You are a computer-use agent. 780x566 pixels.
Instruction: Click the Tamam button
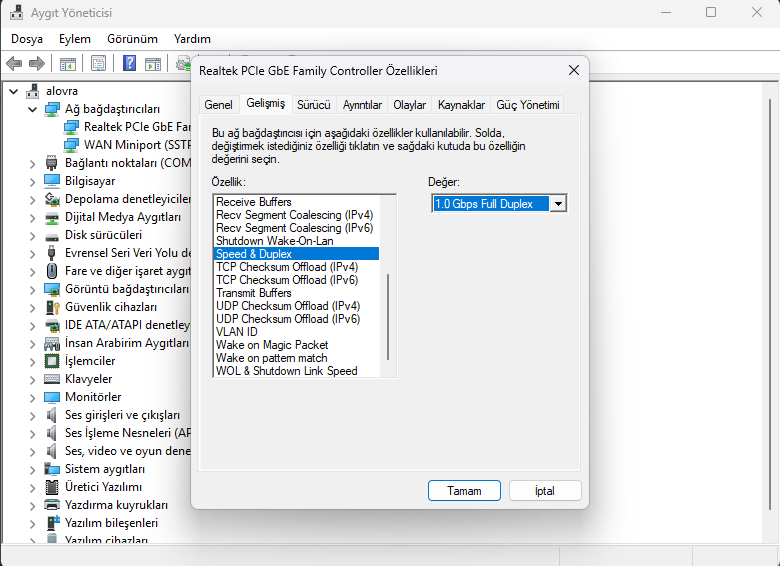464,491
